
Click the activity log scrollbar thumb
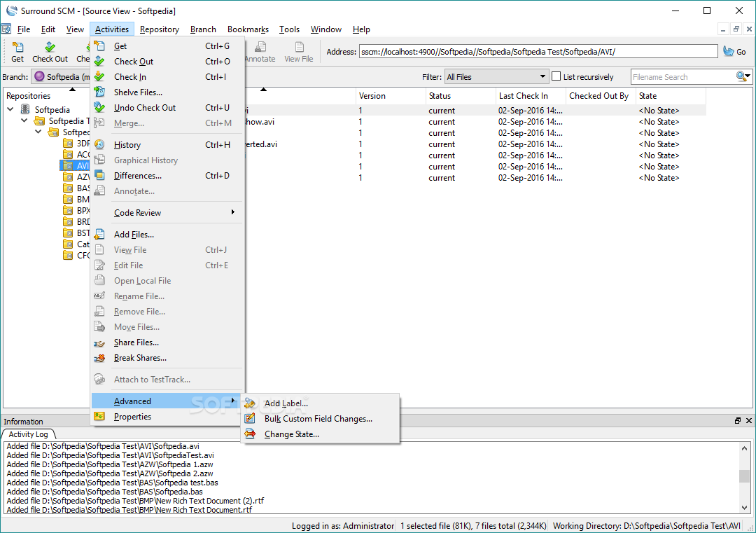(744, 476)
